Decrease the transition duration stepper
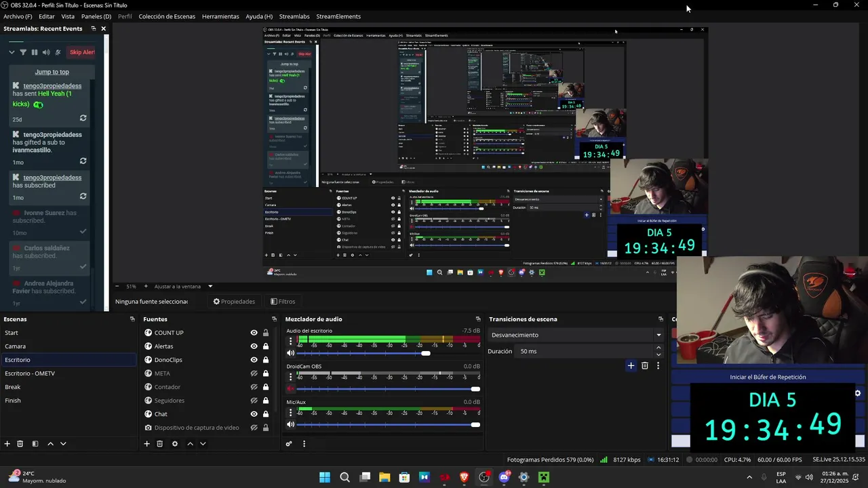 [658, 354]
